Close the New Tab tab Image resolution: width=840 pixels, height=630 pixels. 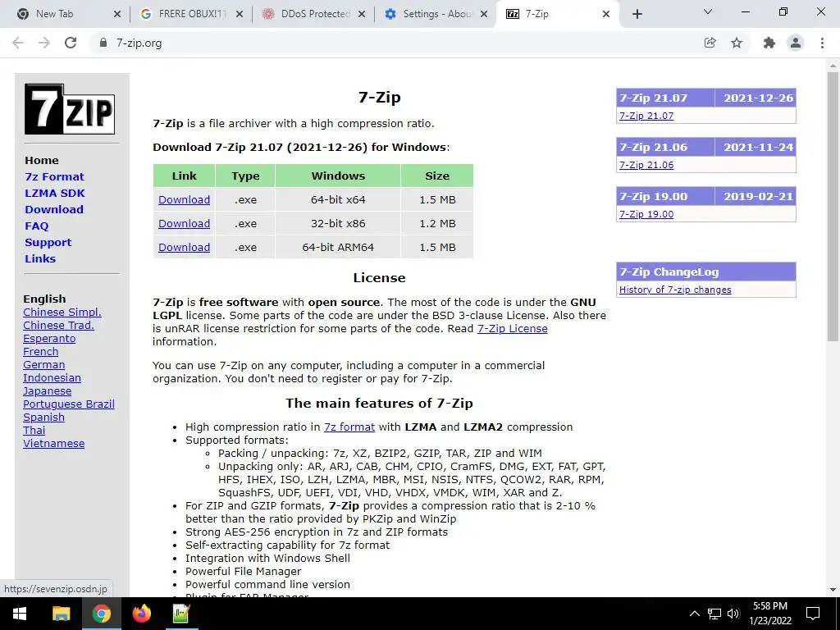coord(117,15)
